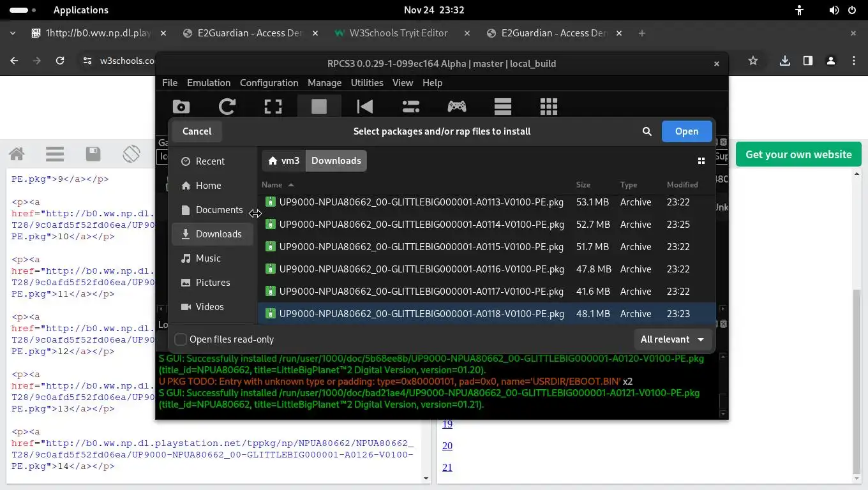Open the system volume icon

point(834,10)
